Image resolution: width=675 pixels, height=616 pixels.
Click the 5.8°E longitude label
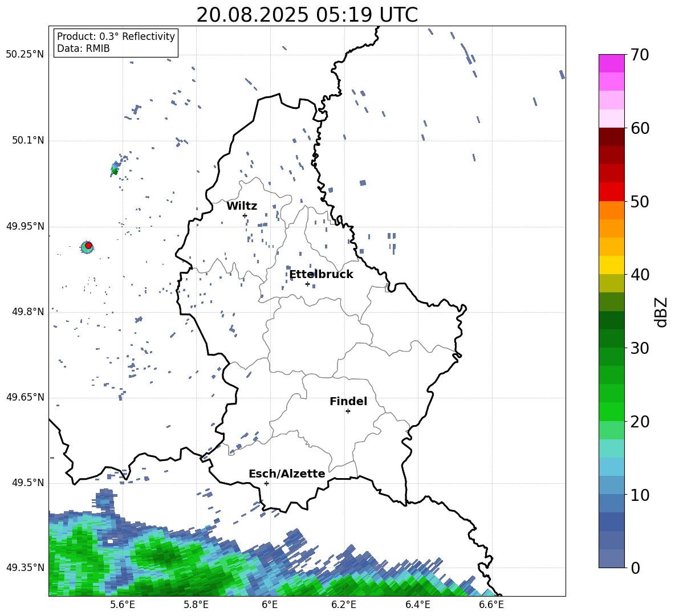(x=196, y=605)
